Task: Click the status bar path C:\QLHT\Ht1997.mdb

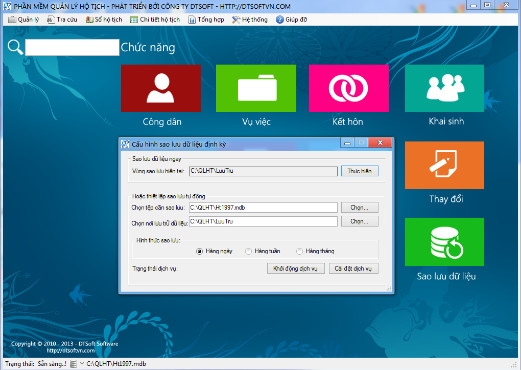Action: (116, 364)
